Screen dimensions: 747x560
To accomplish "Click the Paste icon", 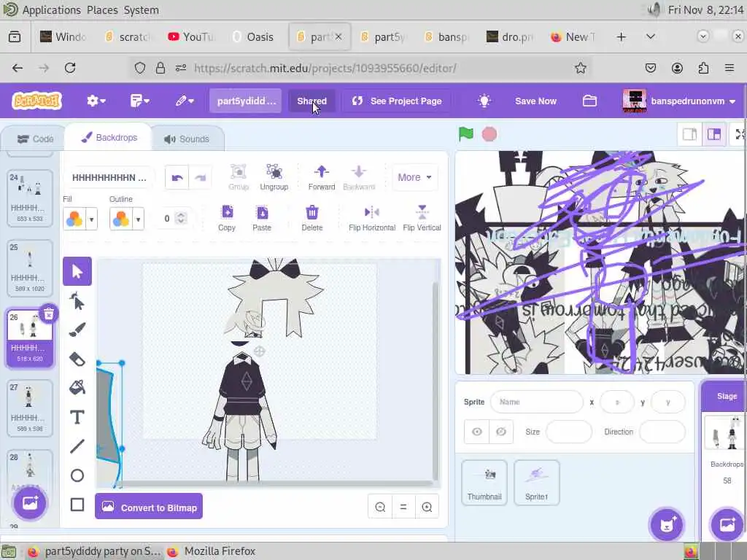I will 262,218.
